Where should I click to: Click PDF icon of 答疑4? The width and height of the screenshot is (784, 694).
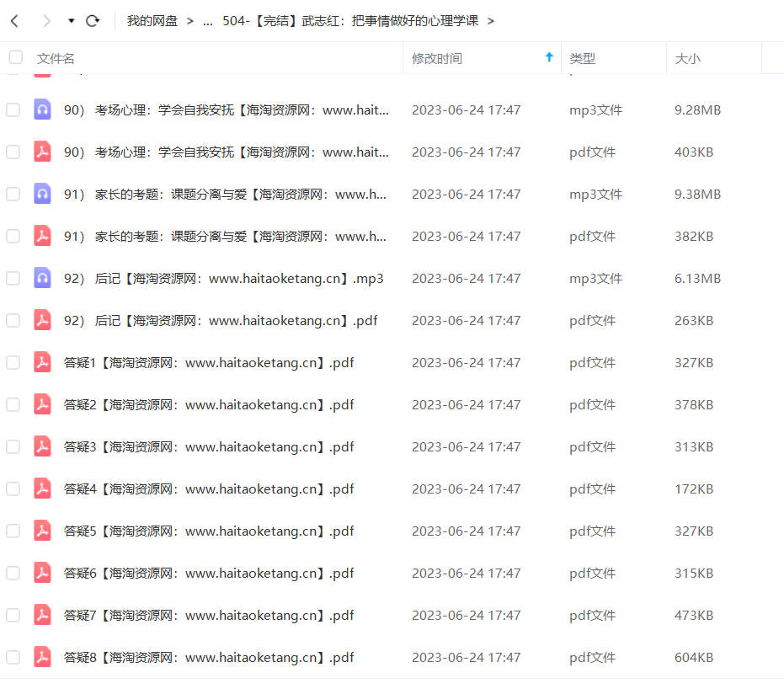(42, 488)
